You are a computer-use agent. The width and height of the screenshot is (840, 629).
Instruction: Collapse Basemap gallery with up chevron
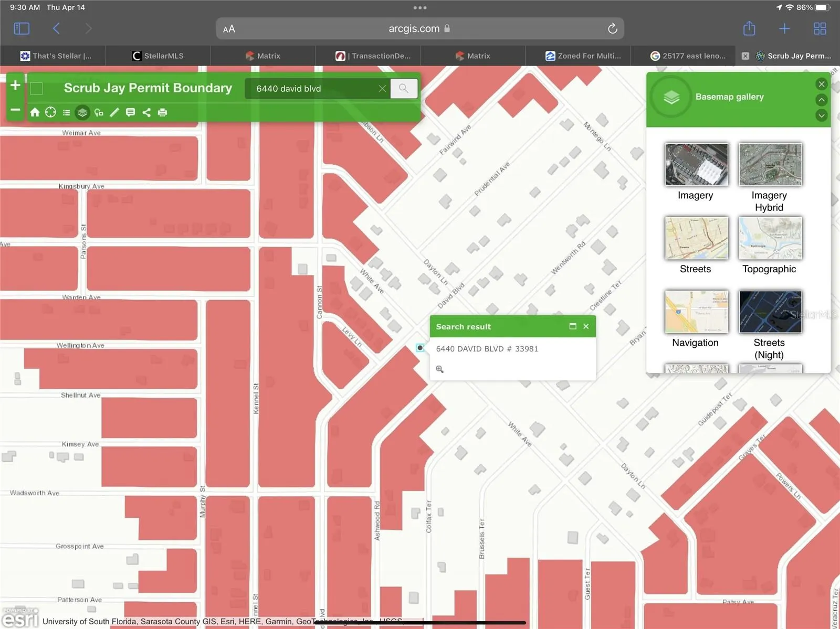click(x=822, y=100)
